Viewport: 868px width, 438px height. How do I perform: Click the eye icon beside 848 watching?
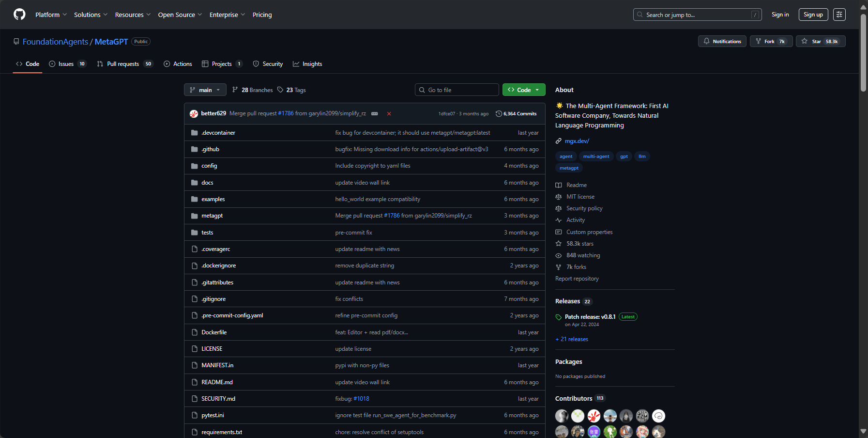(x=559, y=255)
